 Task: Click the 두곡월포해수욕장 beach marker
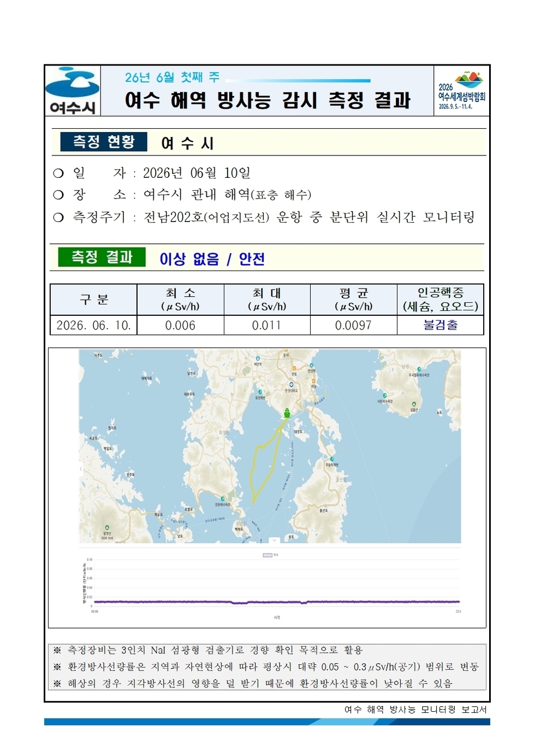[x=419, y=370]
